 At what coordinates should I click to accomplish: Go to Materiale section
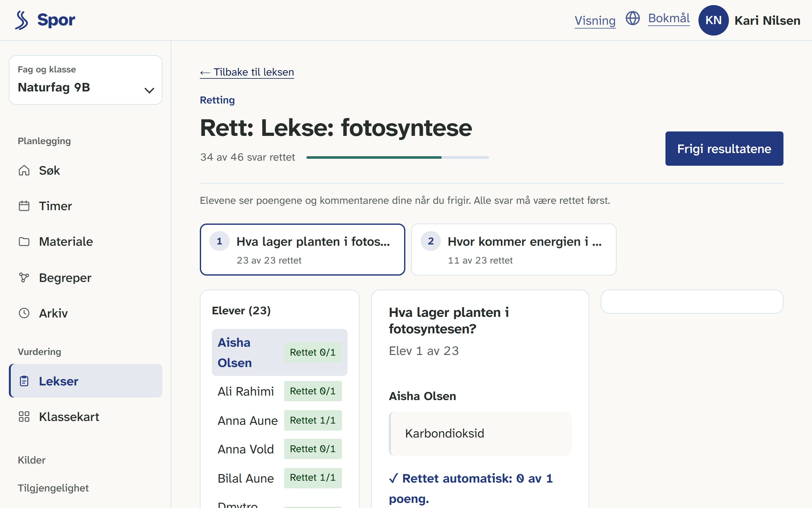point(86,242)
